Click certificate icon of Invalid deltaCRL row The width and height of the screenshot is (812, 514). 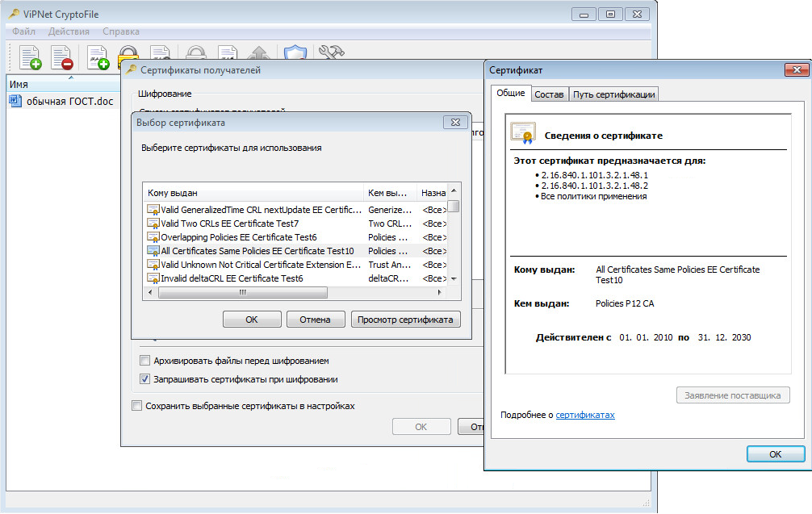click(x=153, y=278)
